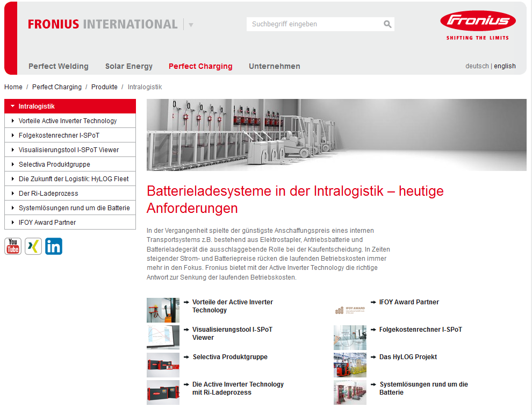Open the Xing social icon
Image resolution: width=532 pixels, height=414 pixels.
coord(33,246)
